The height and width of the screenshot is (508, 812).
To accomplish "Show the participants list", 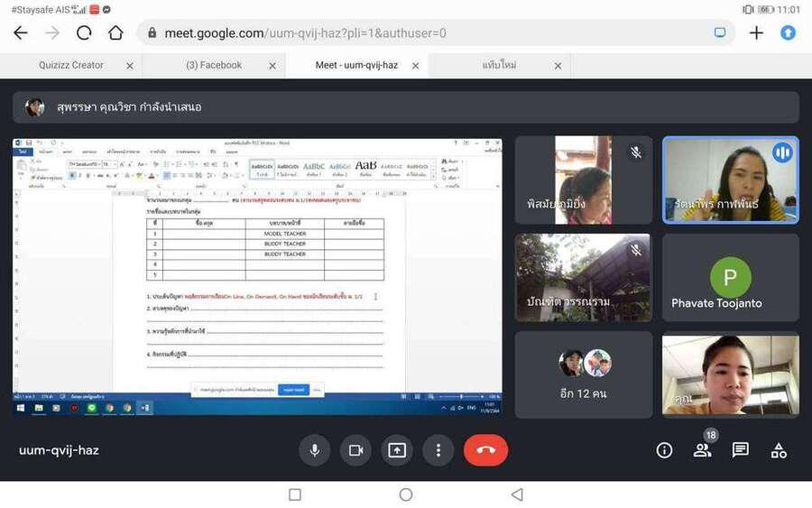I will tap(702, 450).
